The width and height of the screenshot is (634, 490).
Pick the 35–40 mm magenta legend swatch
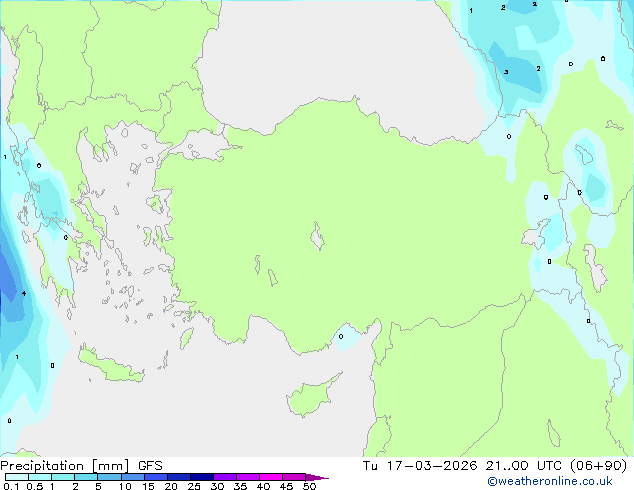point(248,477)
